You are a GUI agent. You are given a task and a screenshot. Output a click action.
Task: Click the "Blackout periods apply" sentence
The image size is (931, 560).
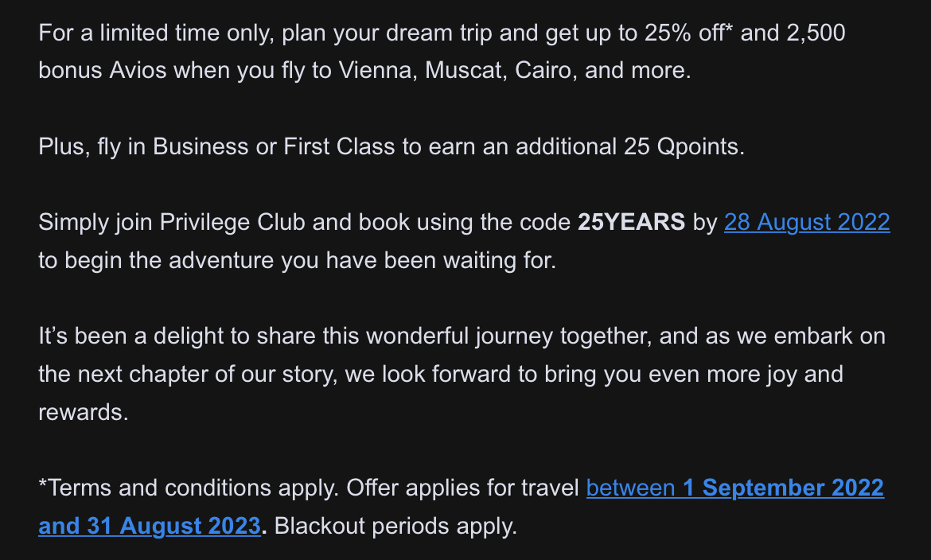[x=395, y=526]
